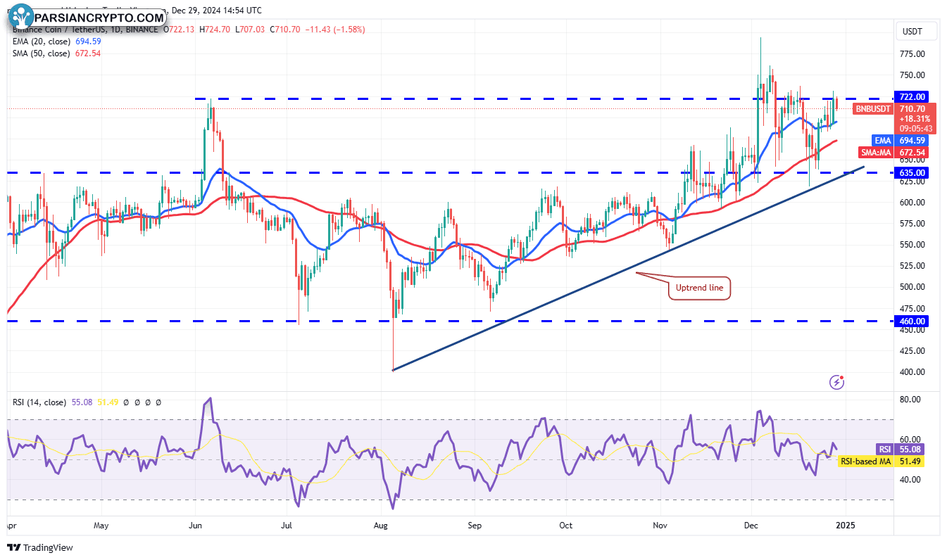Click the Oct label on the time axis
947x560 pixels.
pos(565,526)
